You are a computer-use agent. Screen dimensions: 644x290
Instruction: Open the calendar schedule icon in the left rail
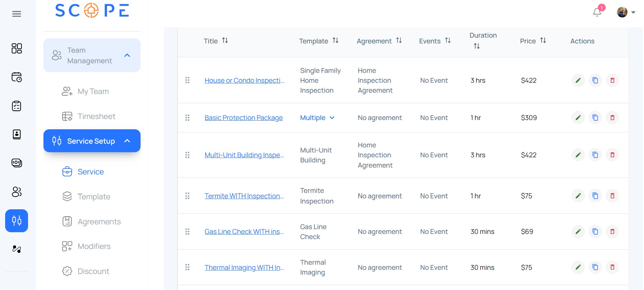pos(16,77)
